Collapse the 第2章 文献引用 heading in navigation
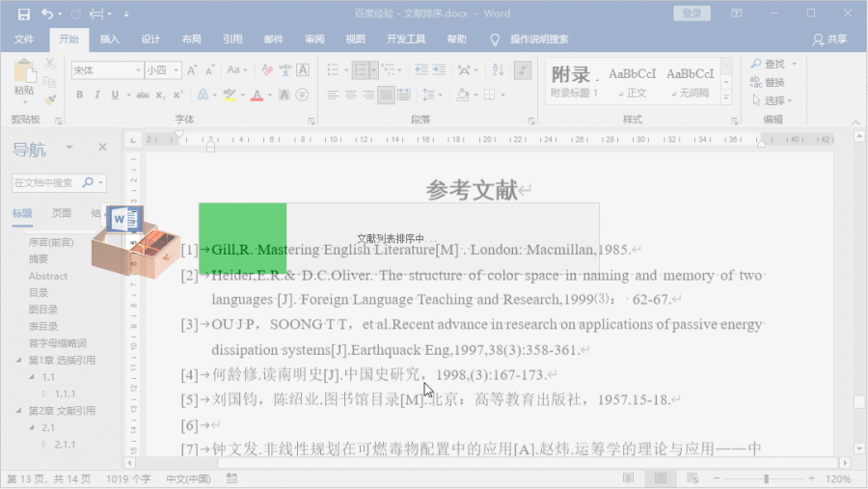The image size is (868, 489). pos(20,410)
